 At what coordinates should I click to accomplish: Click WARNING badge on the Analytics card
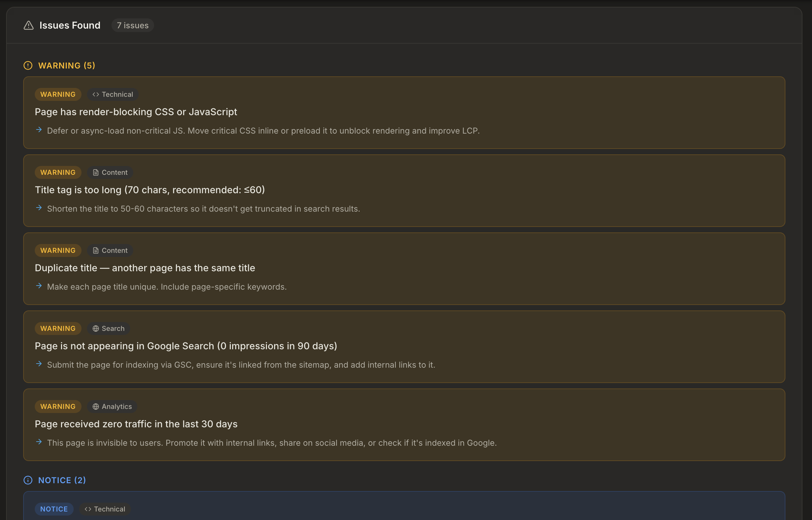click(x=58, y=407)
